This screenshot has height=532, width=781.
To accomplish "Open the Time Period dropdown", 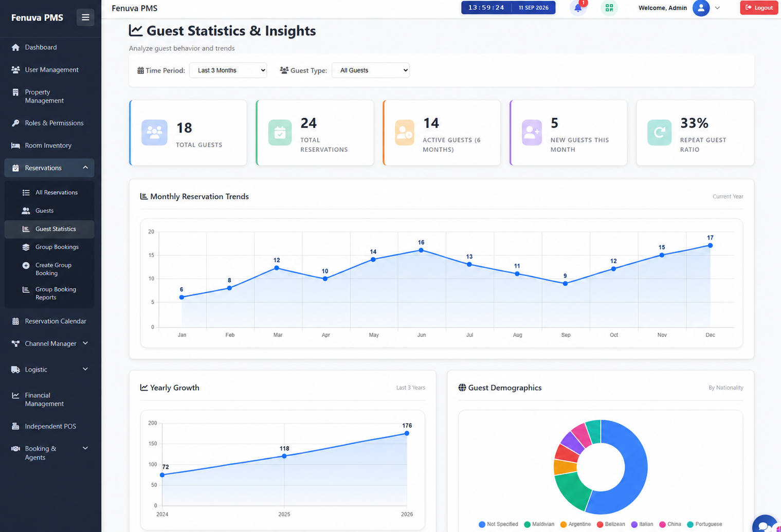I will pyautogui.click(x=228, y=70).
